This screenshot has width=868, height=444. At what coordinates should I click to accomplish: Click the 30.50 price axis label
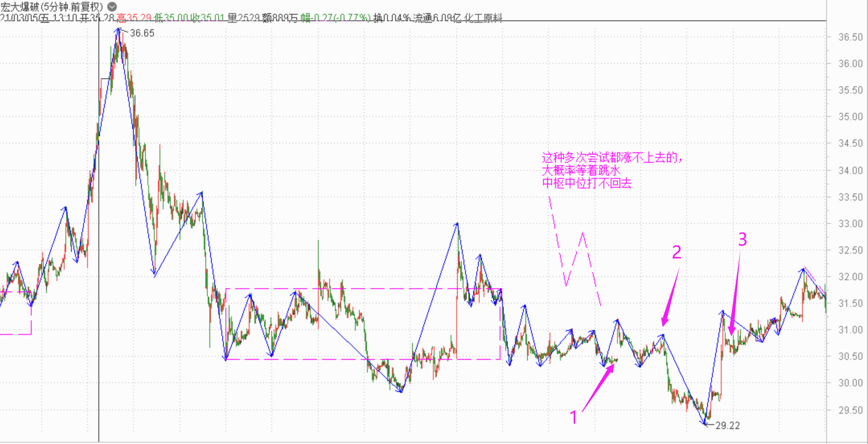851,356
